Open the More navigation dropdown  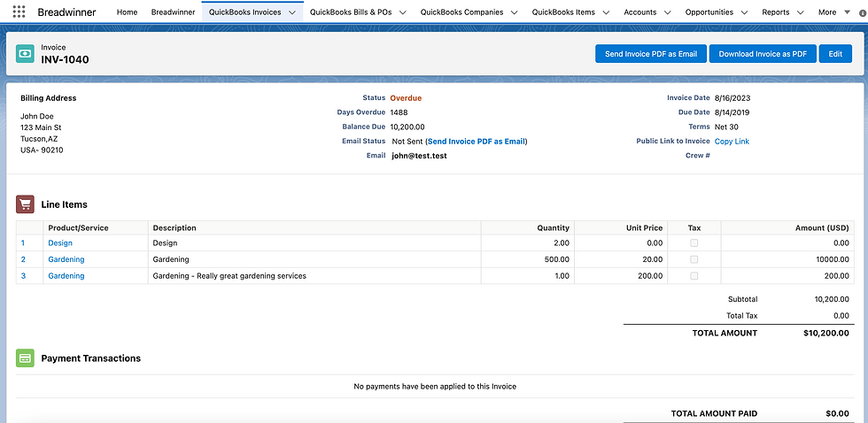point(833,12)
